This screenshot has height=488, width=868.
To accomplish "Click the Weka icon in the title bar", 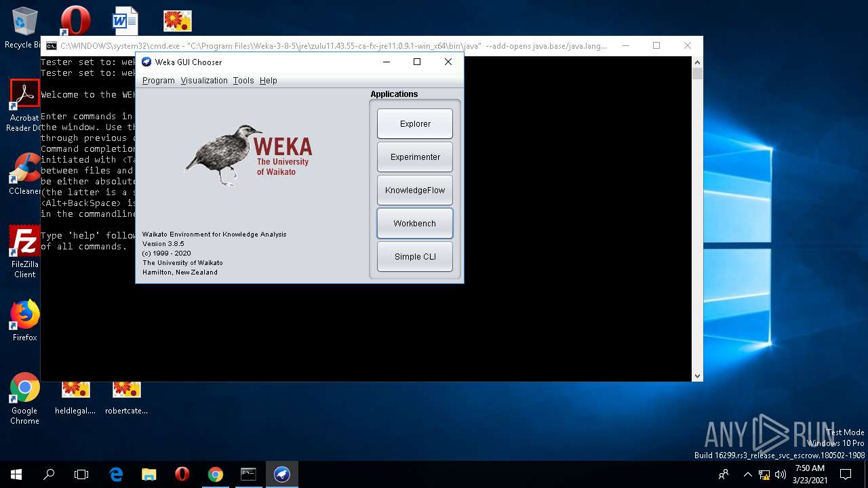I will [146, 62].
